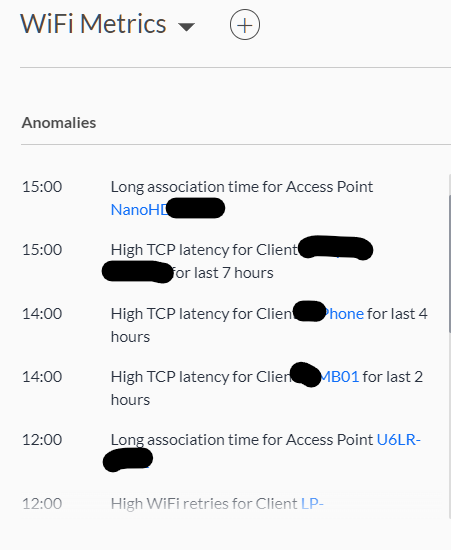Screen dimensions: 451x550
Task: Click the plus icon next to WiFi Metrics
Action: pos(245,25)
